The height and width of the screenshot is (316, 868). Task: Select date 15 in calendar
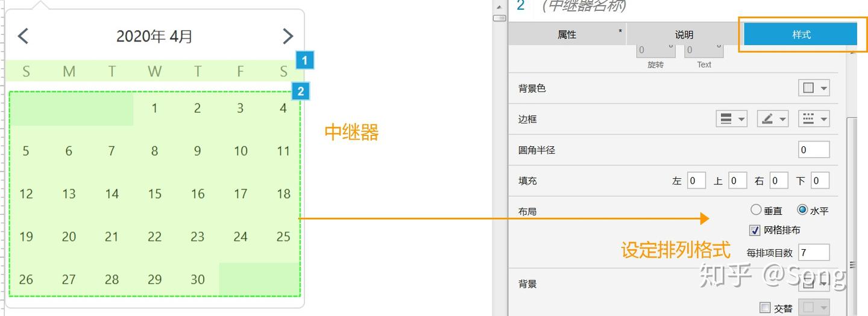pos(155,194)
